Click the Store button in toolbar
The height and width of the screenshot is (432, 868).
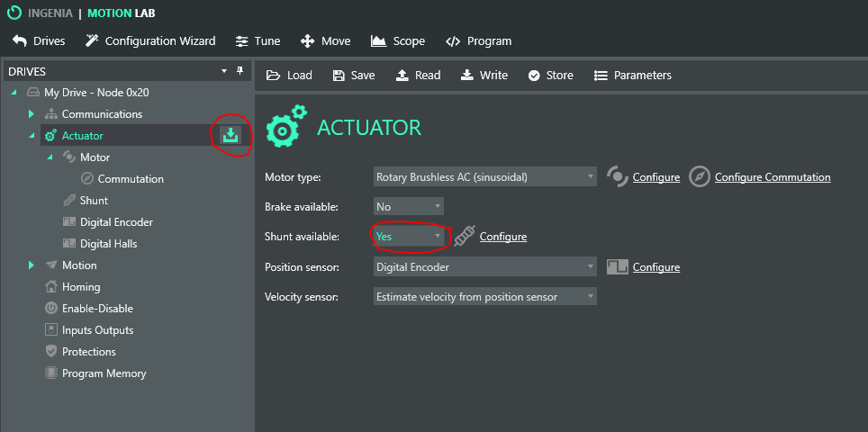click(550, 75)
